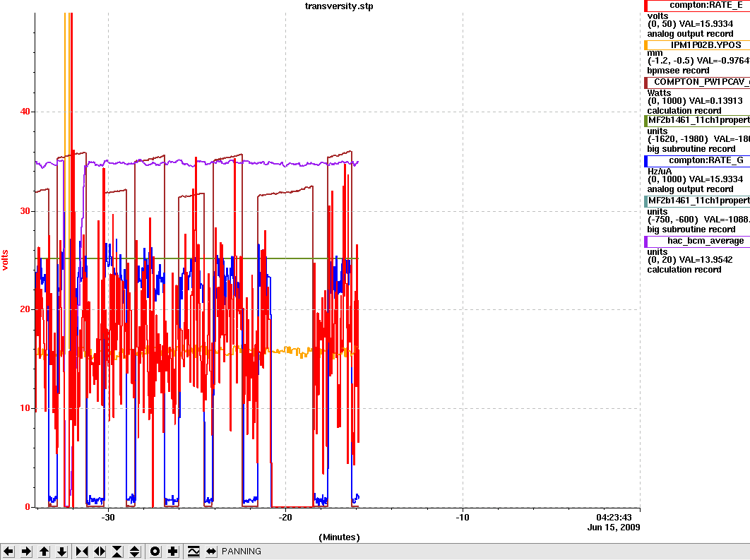Click the transversity.stp plot title
Viewport: 750px width, 560px height.
click(x=339, y=6)
